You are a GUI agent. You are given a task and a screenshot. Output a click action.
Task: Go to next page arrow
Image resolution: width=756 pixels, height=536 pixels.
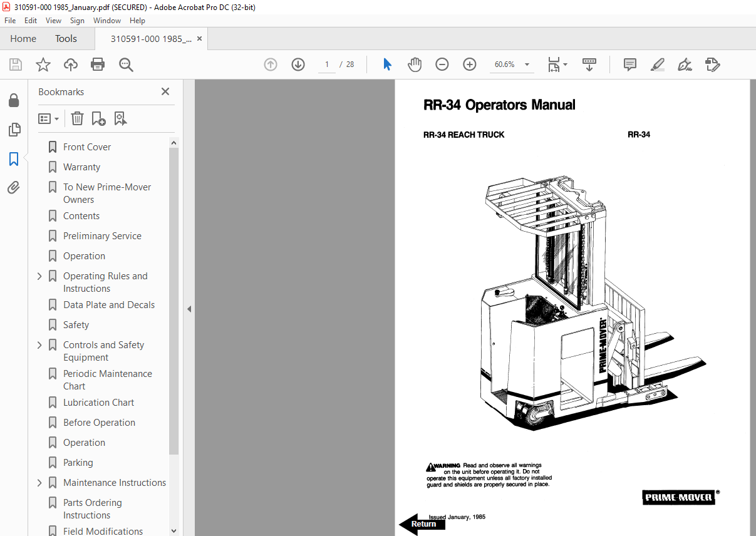click(298, 64)
